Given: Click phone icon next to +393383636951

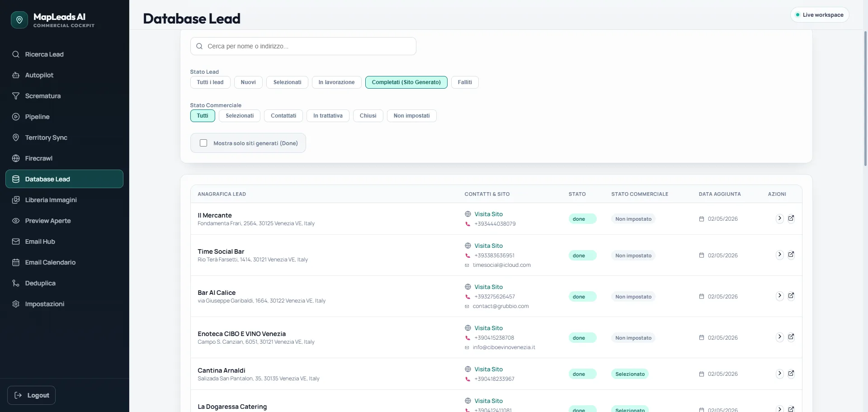Looking at the screenshot, I should (x=468, y=256).
